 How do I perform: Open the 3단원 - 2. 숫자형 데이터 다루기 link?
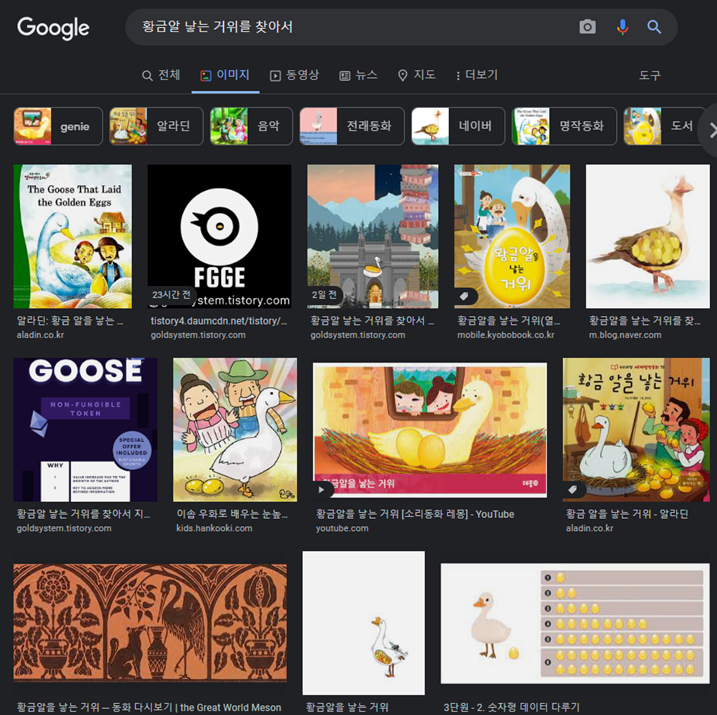(x=512, y=708)
